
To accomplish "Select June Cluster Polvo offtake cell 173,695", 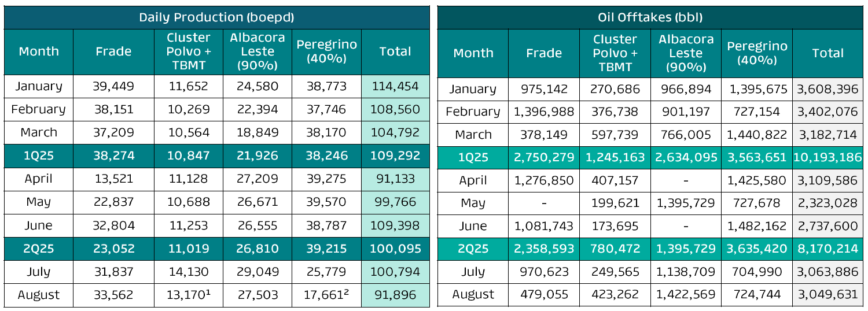I will point(615,226).
